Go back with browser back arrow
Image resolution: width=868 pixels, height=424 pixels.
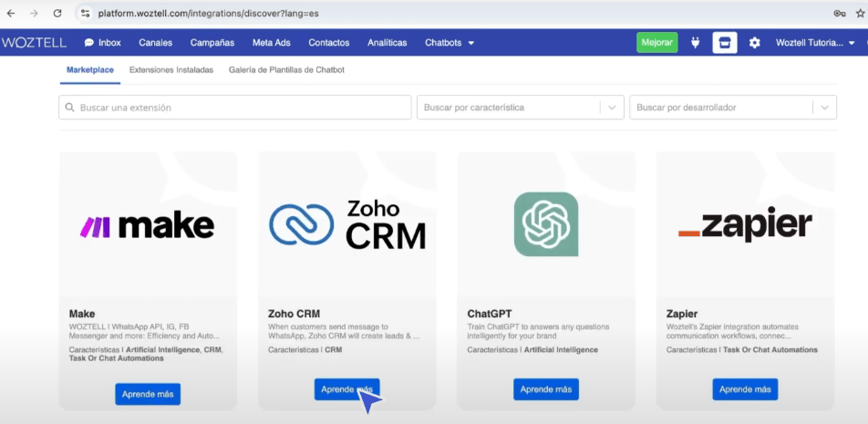(11, 14)
